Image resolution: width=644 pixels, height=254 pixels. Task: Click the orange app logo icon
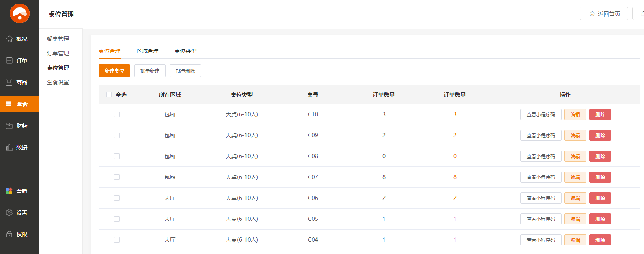tap(20, 13)
